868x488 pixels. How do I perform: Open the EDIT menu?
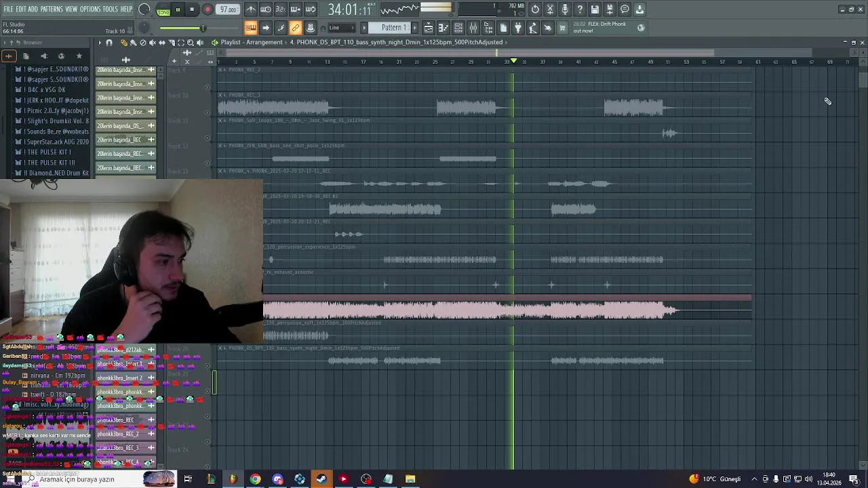[x=21, y=9]
